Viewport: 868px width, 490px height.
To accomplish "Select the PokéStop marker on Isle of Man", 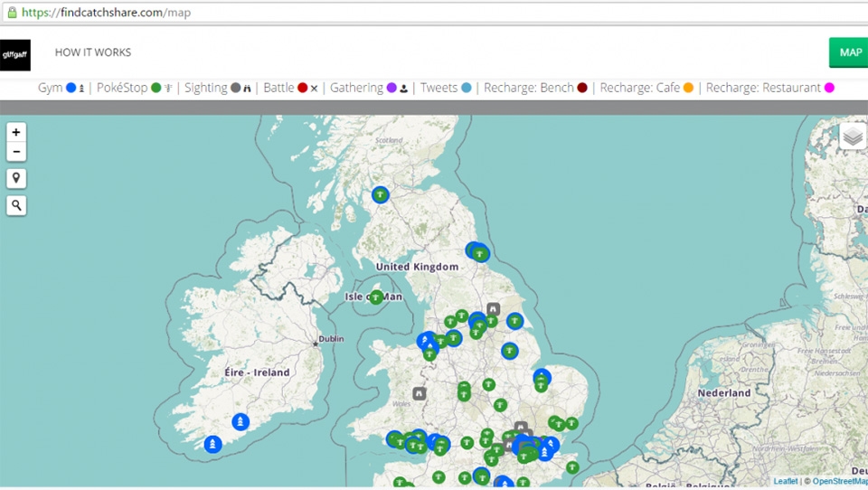I will click(376, 297).
